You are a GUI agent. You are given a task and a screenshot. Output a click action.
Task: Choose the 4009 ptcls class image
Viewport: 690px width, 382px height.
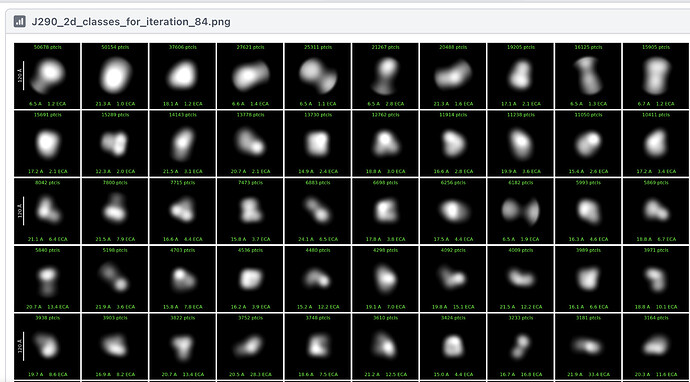pyautogui.click(x=521, y=279)
